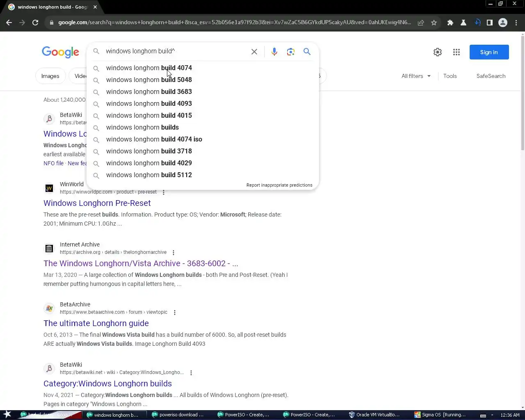Open Windows Longhorn Pre-Reset result
This screenshot has height=420, width=525.
tap(97, 203)
